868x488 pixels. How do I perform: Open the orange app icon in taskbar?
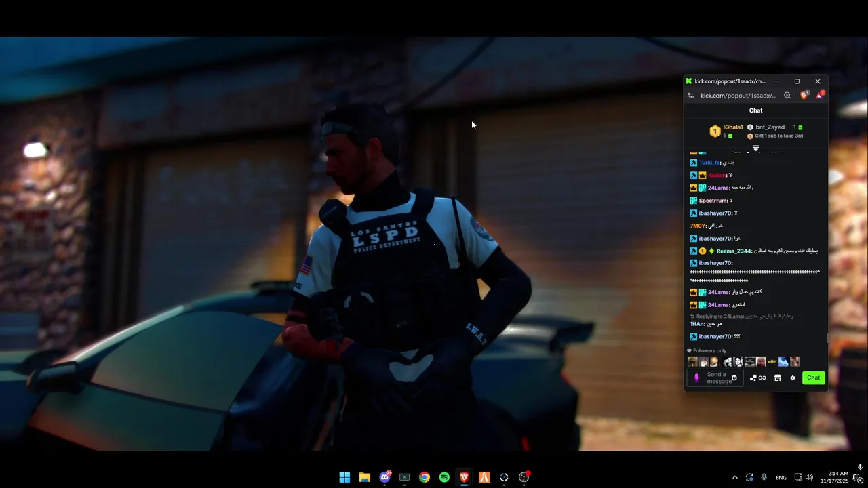[484, 477]
